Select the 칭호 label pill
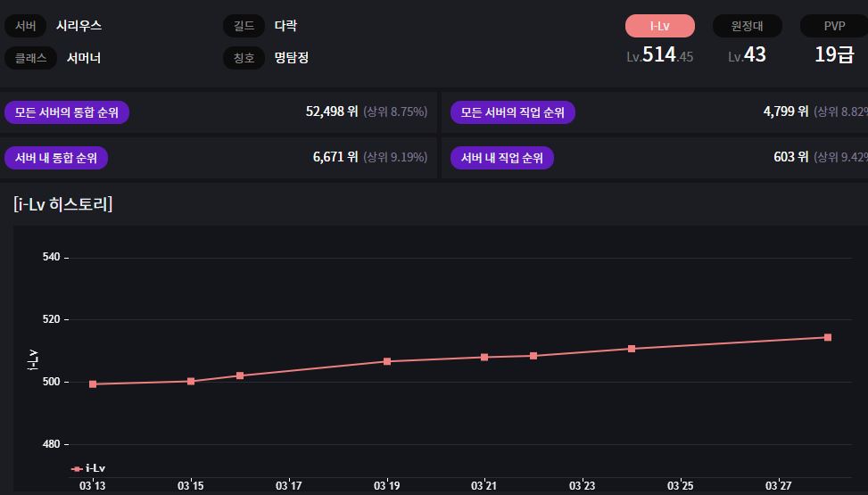This screenshot has width=868, height=495. coord(244,58)
